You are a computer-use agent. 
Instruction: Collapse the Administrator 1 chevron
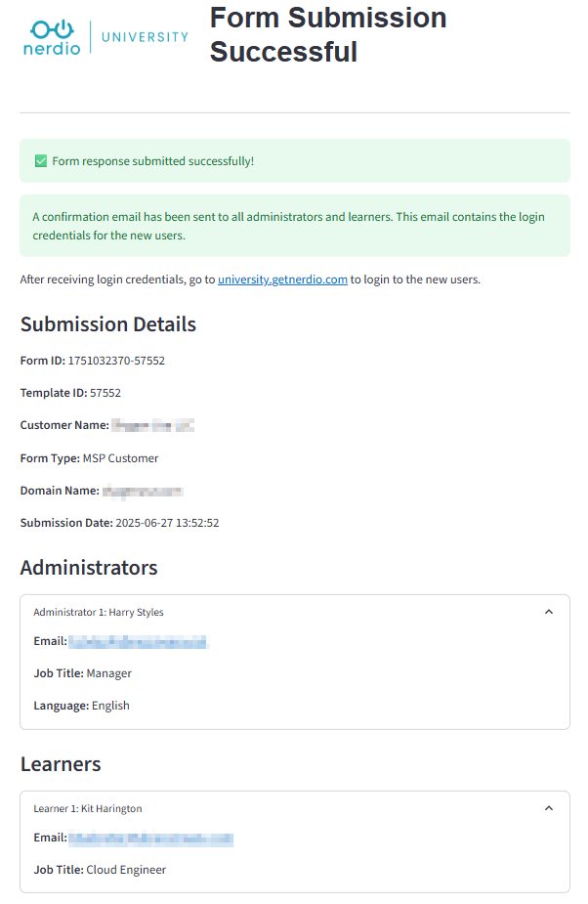point(549,612)
